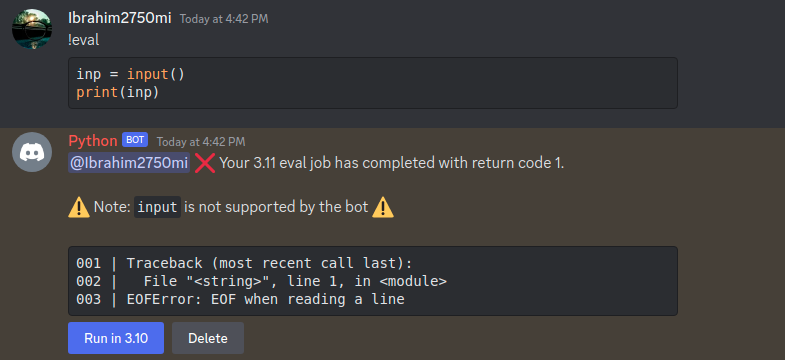Click the blue BOT tag badge
Image resolution: width=785 pixels, height=360 pixels.
tap(135, 140)
